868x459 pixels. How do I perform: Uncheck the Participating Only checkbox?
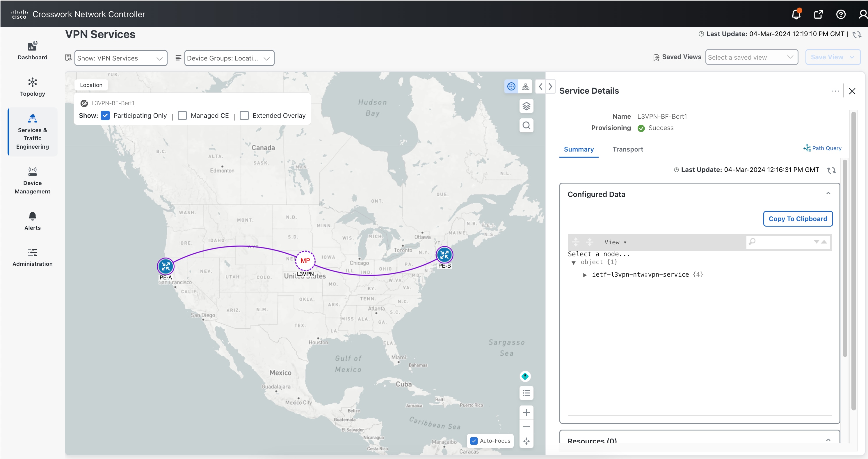(x=106, y=115)
